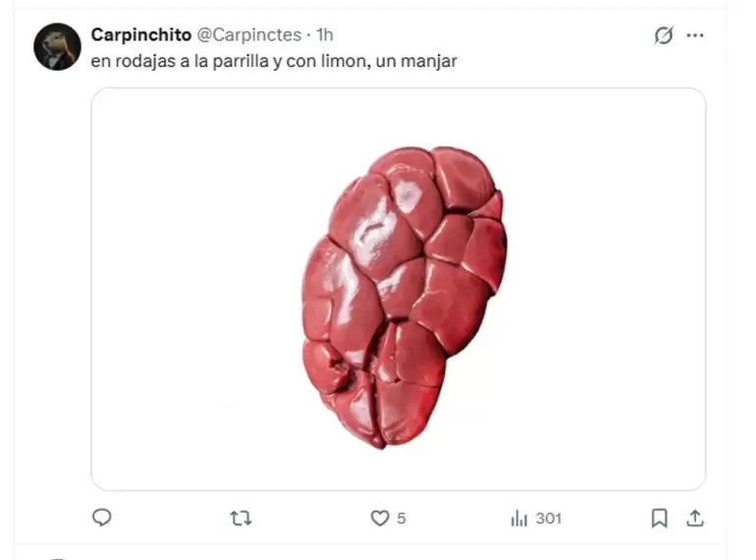Open Carpinchito's capybara profile avatar
756x560 pixels.
57,47
